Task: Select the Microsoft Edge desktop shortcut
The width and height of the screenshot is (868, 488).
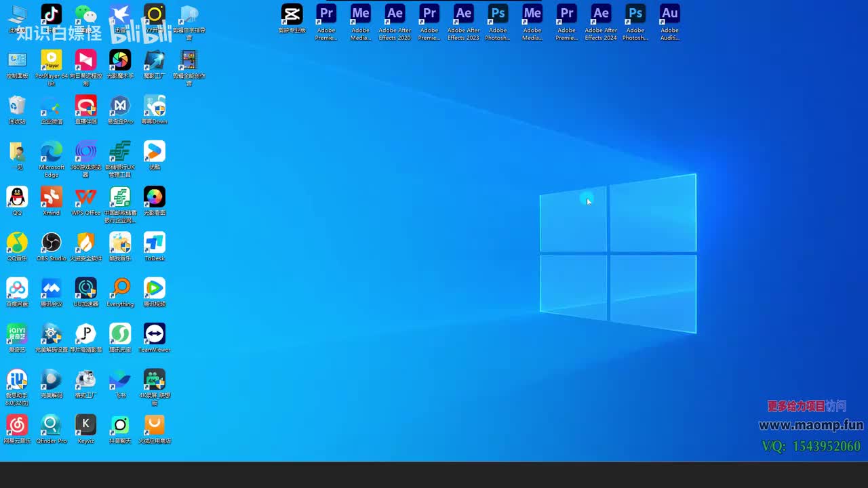Action: 52,151
